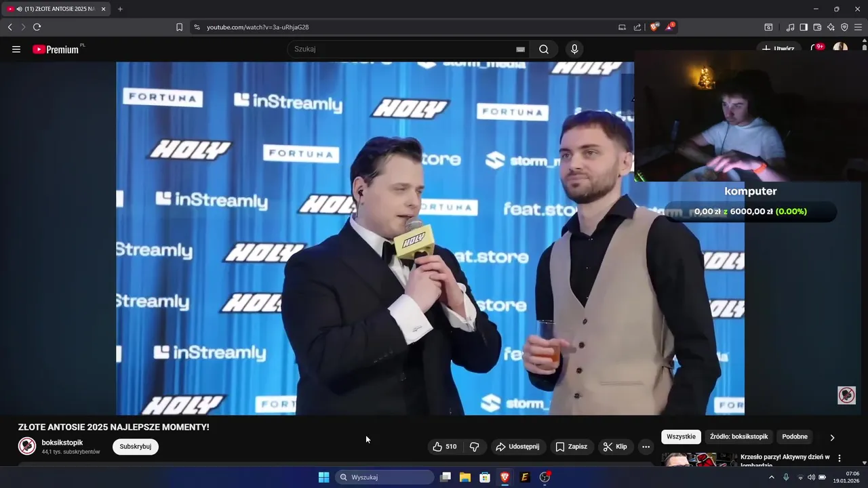Open Task View on the taskbar
Screen dimensions: 868x488
click(x=446, y=477)
